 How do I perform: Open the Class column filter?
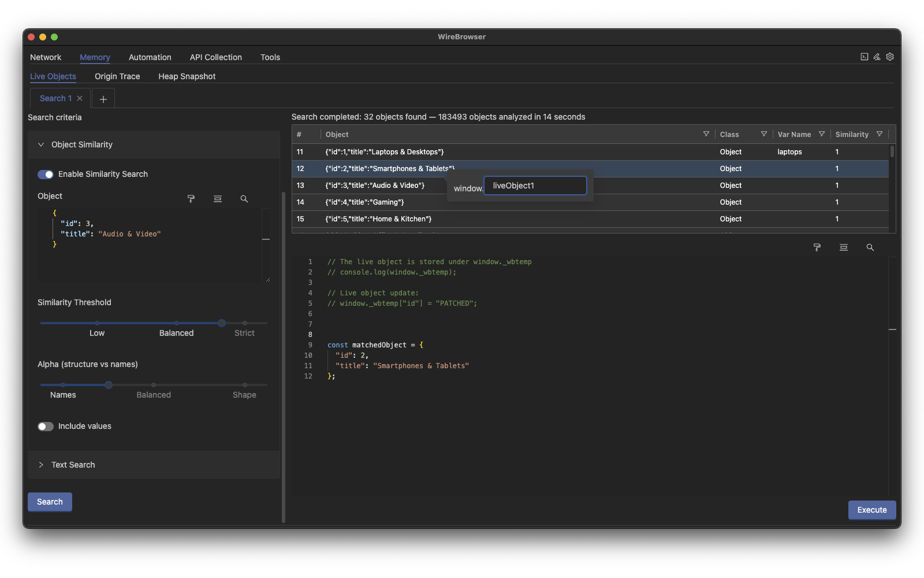coord(764,134)
